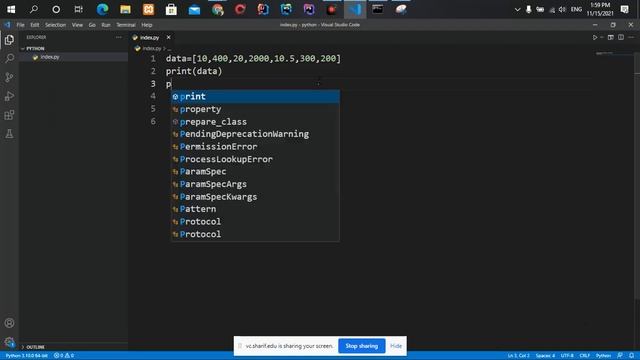640x360 pixels.
Task: Open Task View in taskbar
Action: [78, 9]
